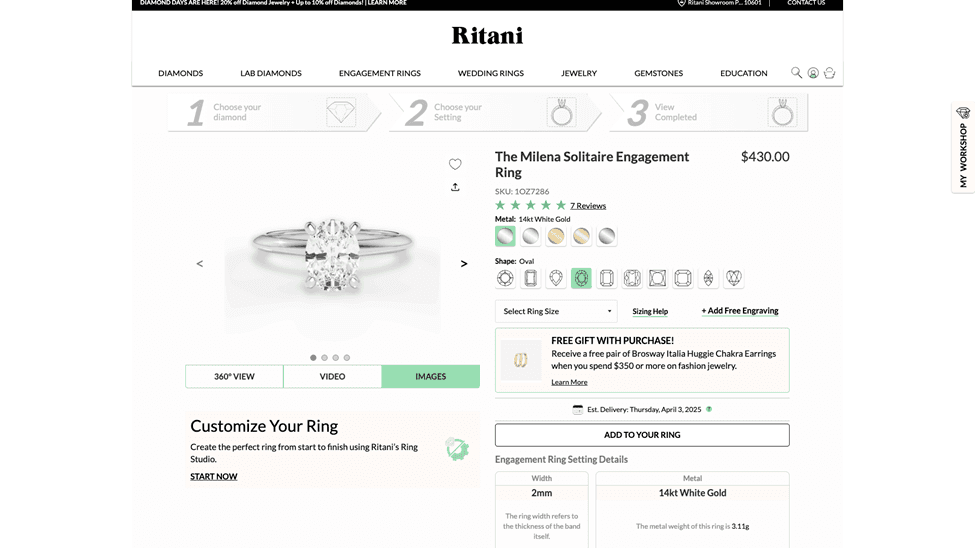
Task: Open the account profile icon
Action: point(813,73)
